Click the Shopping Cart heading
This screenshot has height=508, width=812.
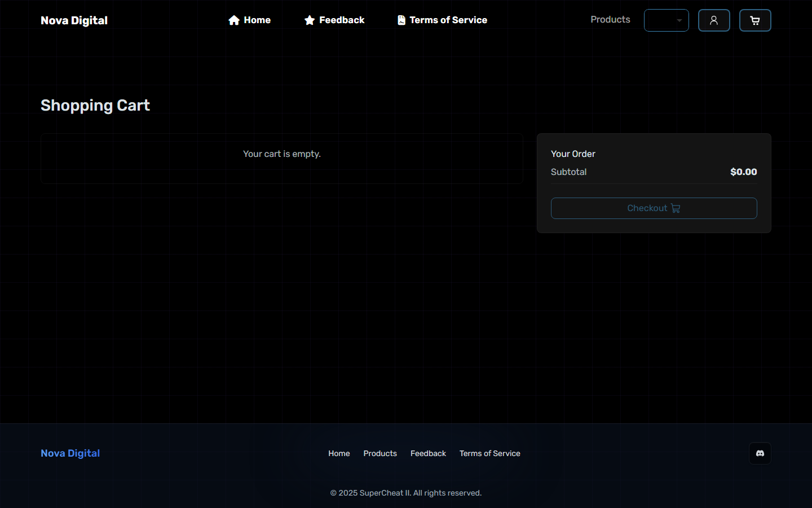(x=95, y=106)
